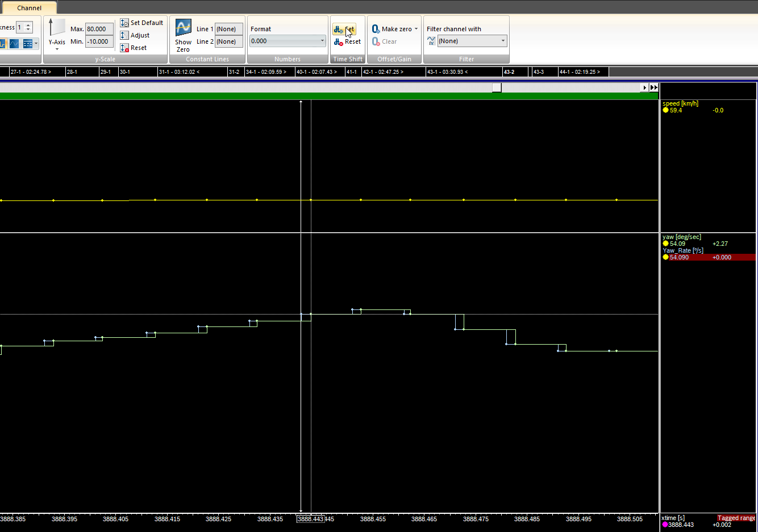This screenshot has width=758, height=532.
Task: Select lap 31-1 - 03:12.02
Action: point(179,72)
